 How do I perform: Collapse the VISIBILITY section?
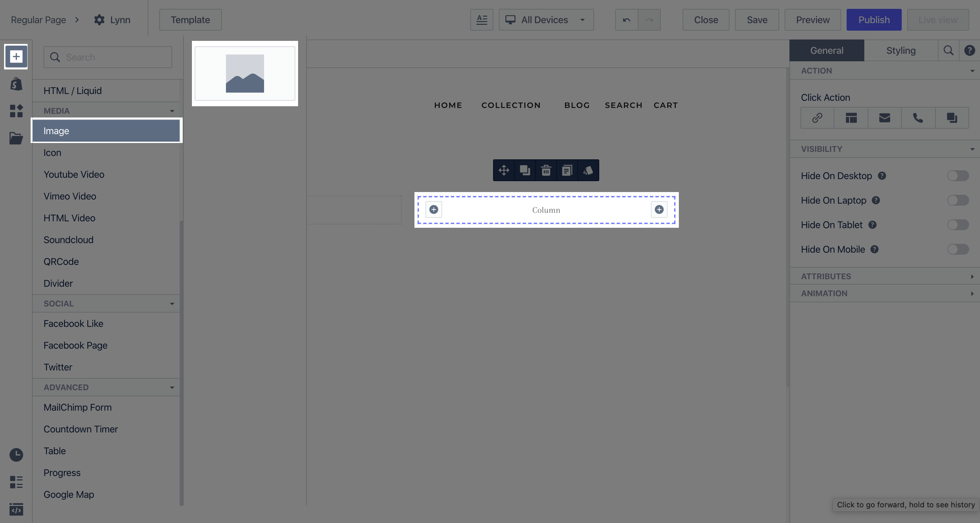(x=884, y=149)
